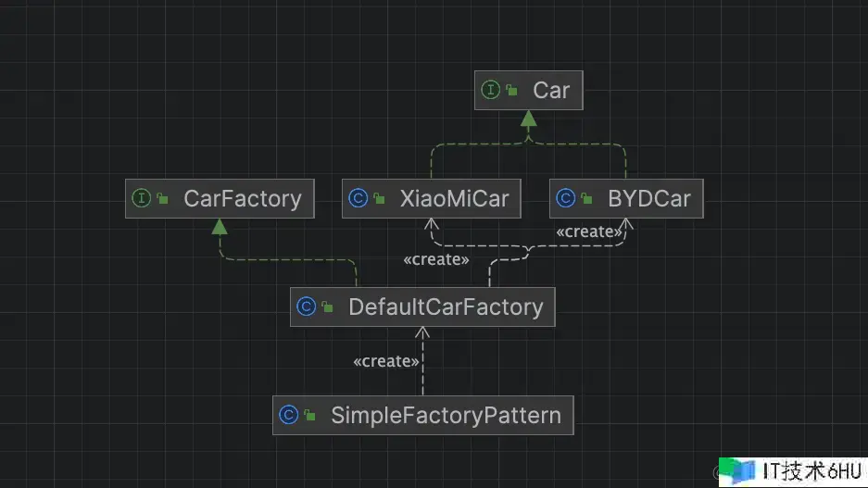
Task: Select the SimpleFactoryPattern class name text
Action: (x=446, y=415)
